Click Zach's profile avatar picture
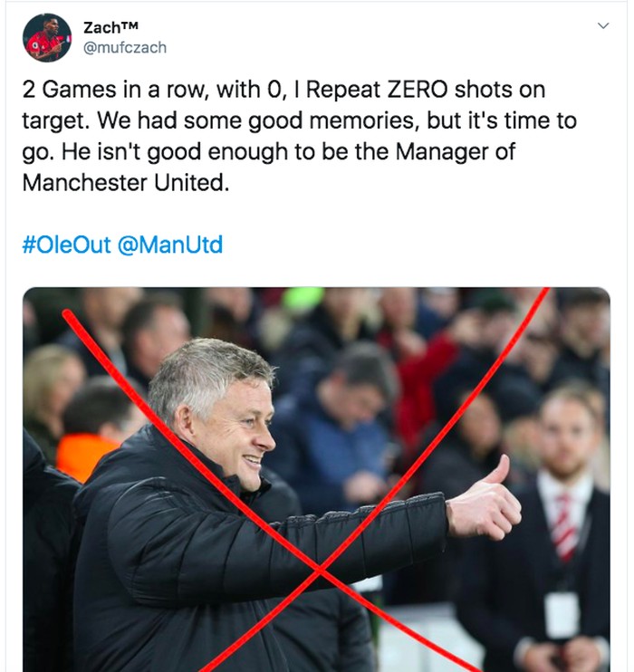This screenshot has width=634, height=672. point(48,38)
